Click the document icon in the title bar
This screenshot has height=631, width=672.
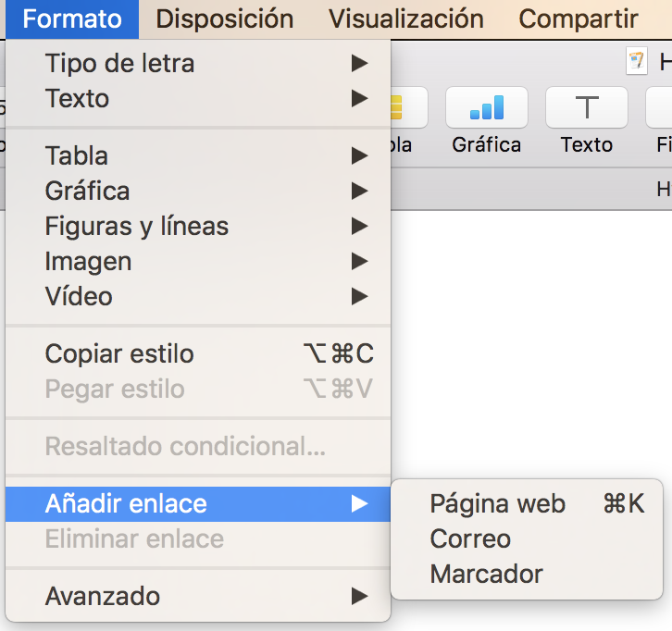[x=637, y=63]
